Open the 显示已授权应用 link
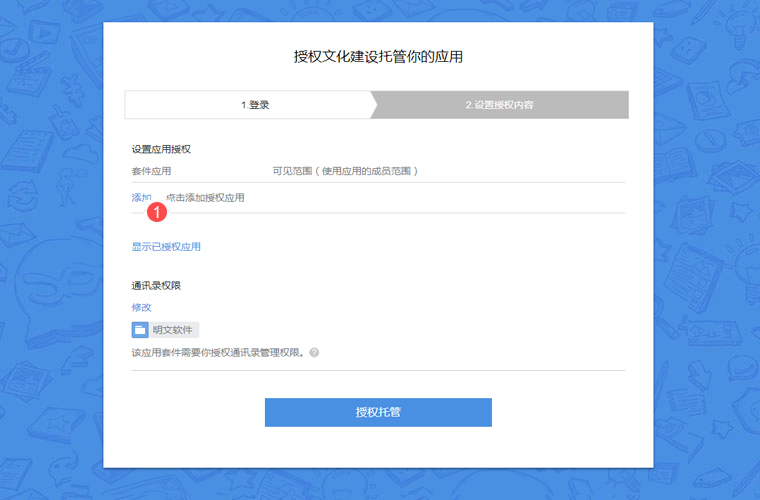The image size is (760, 500). (x=166, y=246)
